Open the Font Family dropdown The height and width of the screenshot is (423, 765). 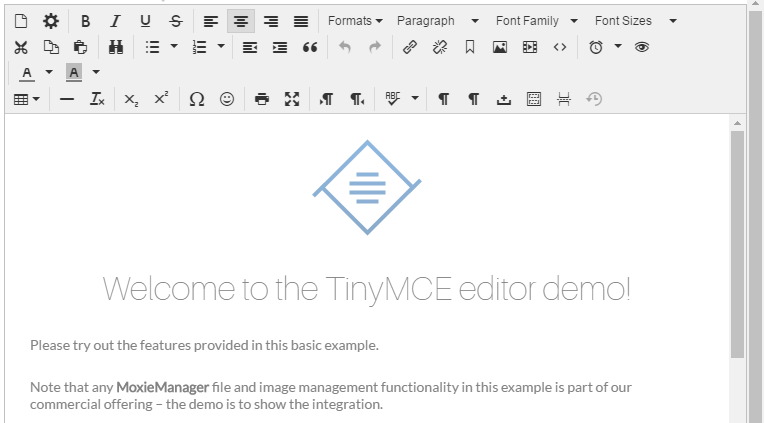(537, 21)
